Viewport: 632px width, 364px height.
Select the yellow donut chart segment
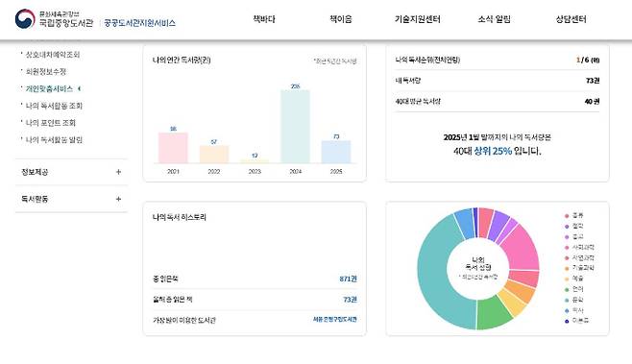coord(513,303)
